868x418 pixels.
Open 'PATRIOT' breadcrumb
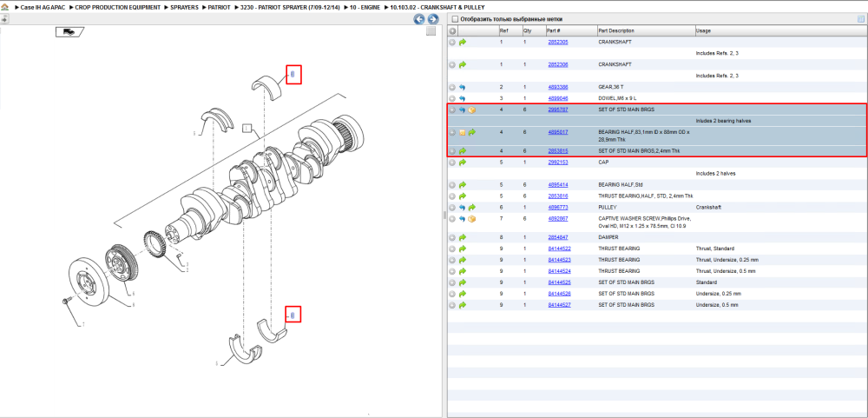(219, 8)
